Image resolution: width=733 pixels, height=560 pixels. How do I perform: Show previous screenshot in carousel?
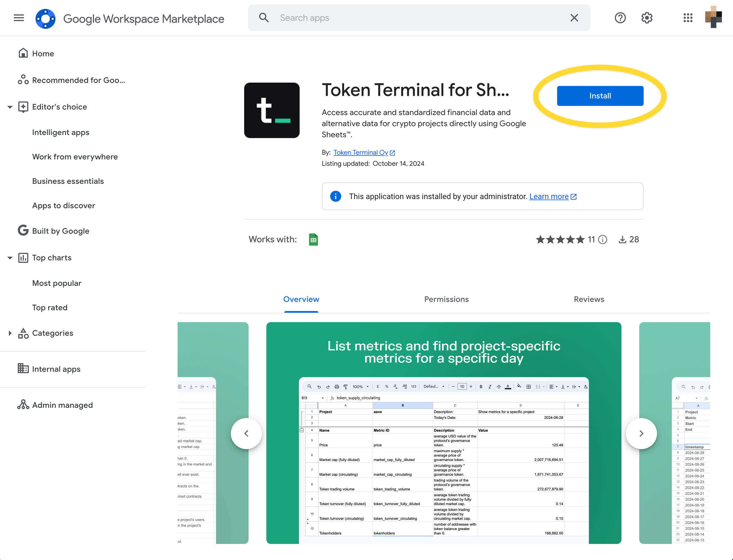click(x=246, y=433)
